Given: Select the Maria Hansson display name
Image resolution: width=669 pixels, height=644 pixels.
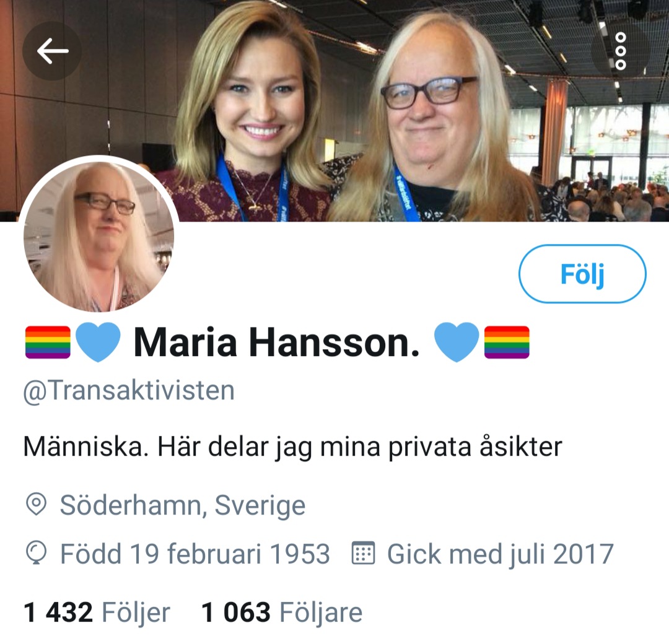Looking at the screenshot, I should 277,342.
